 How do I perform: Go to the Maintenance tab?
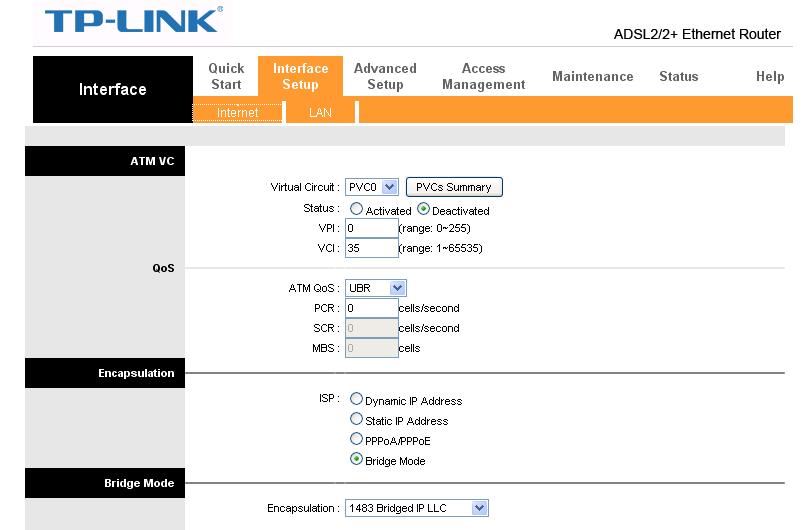click(592, 77)
